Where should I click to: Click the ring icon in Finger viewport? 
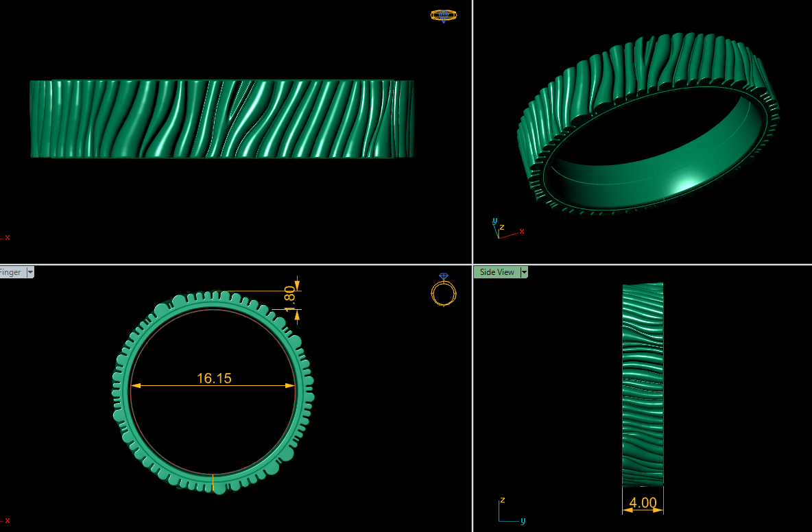click(x=444, y=290)
